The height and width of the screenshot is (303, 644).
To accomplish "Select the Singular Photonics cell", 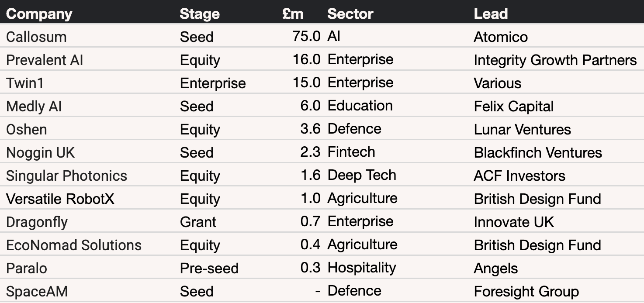I will click(66, 176).
